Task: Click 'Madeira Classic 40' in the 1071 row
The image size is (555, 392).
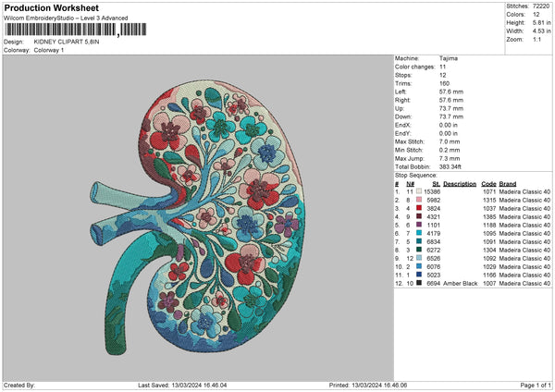Action: coord(524,191)
